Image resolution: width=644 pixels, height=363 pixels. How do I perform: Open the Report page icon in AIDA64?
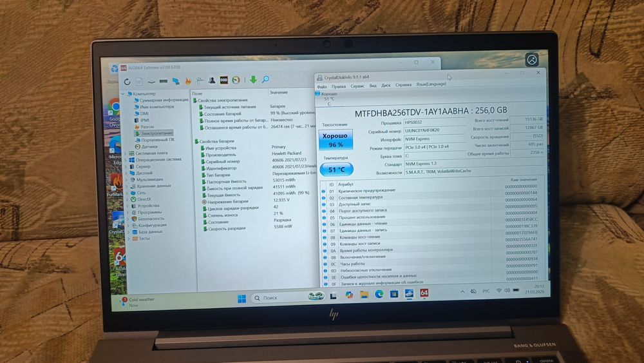point(139,81)
